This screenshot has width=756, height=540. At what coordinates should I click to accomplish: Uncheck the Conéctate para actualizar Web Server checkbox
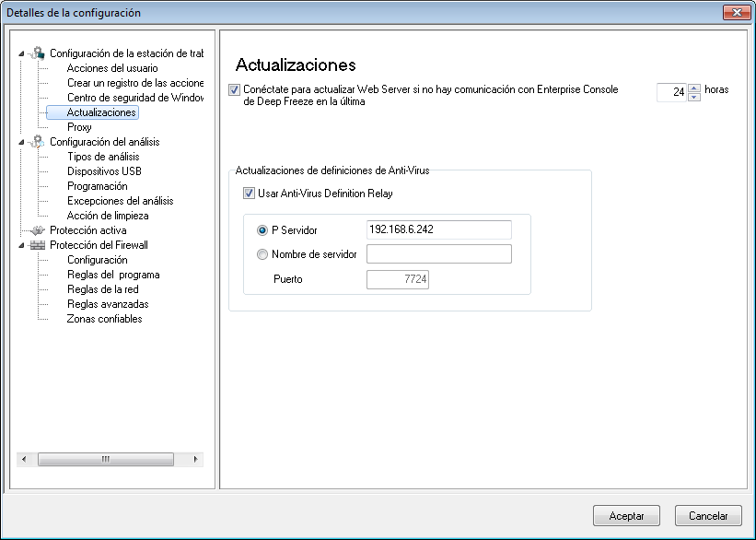coord(234,89)
